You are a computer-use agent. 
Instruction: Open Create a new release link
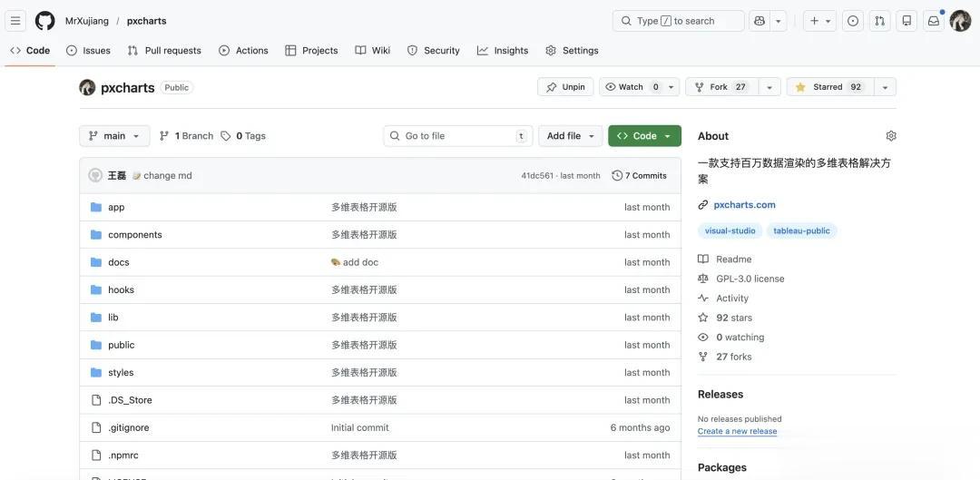(737, 431)
